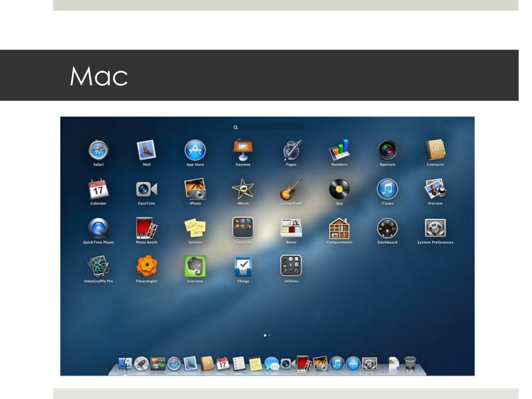532x399 pixels.
Task: Launch iMovie
Action: [243, 189]
